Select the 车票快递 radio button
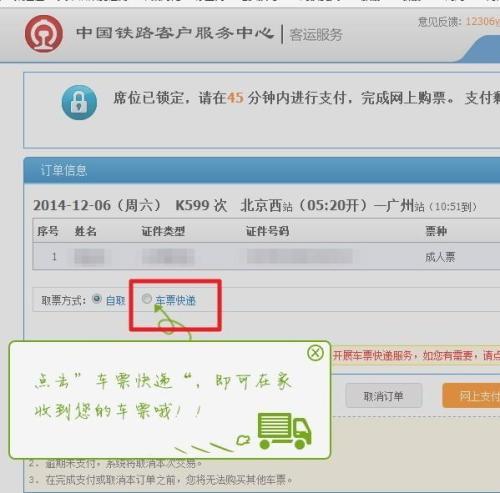 point(147,299)
